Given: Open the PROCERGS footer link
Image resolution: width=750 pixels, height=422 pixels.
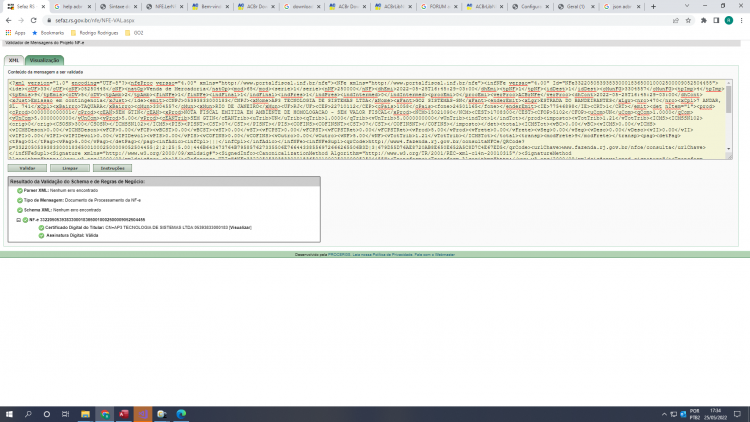Looking at the screenshot, I should pyautogui.click(x=339, y=255).
